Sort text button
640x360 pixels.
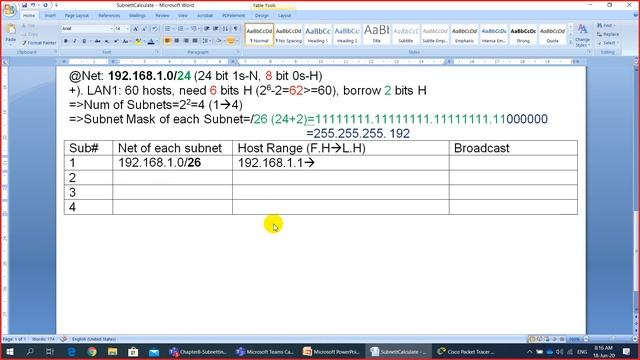226,29
